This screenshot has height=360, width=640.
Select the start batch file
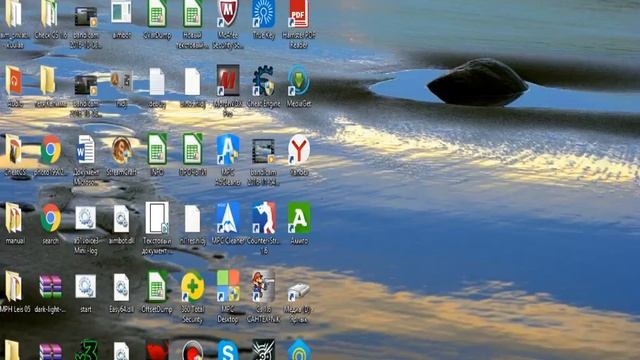(x=86, y=287)
